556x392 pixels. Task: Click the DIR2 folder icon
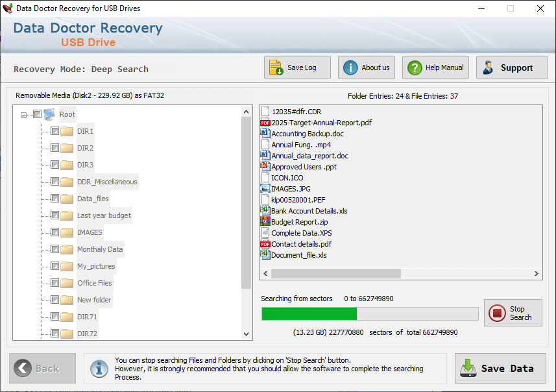tap(67, 148)
